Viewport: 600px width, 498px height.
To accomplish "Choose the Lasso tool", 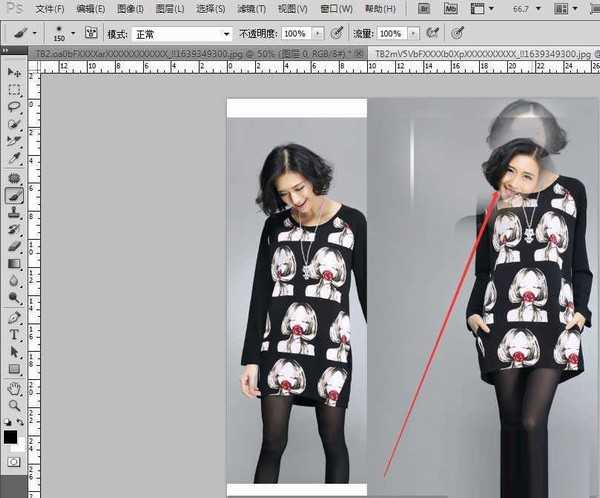I will click(x=14, y=107).
